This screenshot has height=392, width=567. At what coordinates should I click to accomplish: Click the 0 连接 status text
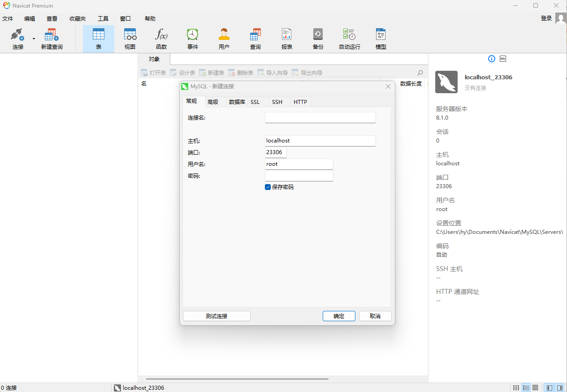(x=9, y=388)
